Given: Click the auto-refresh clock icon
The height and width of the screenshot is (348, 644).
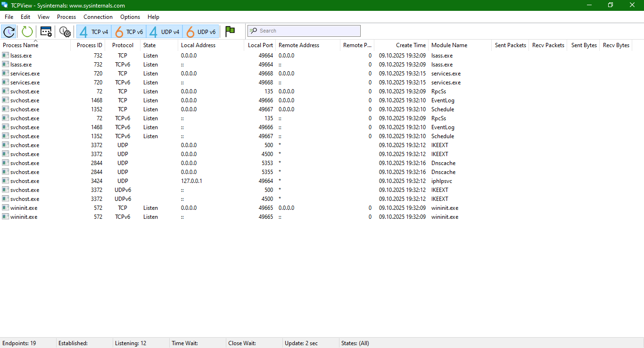Looking at the screenshot, I should pos(8,32).
